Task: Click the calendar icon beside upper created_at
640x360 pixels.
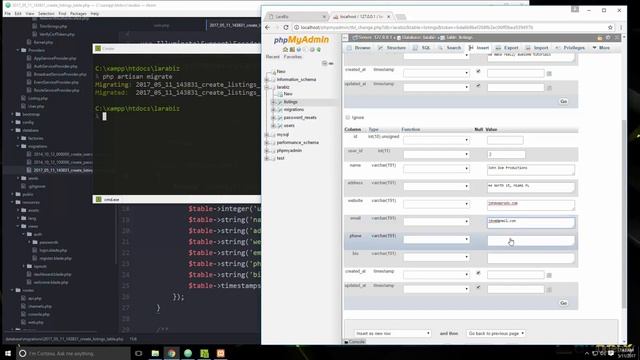Action: tap(549, 74)
